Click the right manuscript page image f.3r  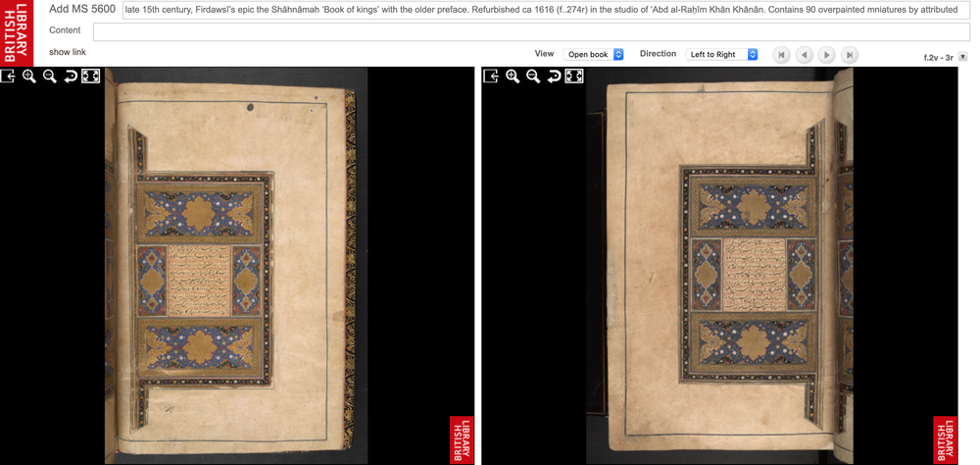pyautogui.click(x=719, y=265)
